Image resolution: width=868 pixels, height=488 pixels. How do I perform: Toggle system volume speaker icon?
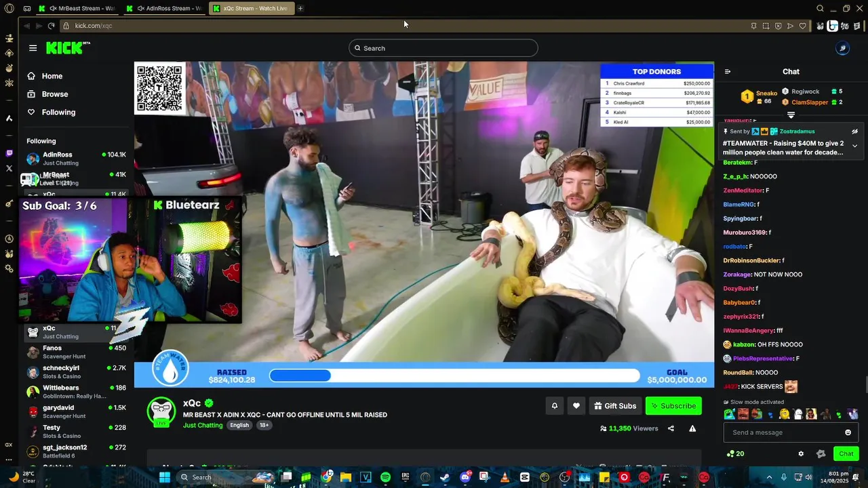[809, 477]
